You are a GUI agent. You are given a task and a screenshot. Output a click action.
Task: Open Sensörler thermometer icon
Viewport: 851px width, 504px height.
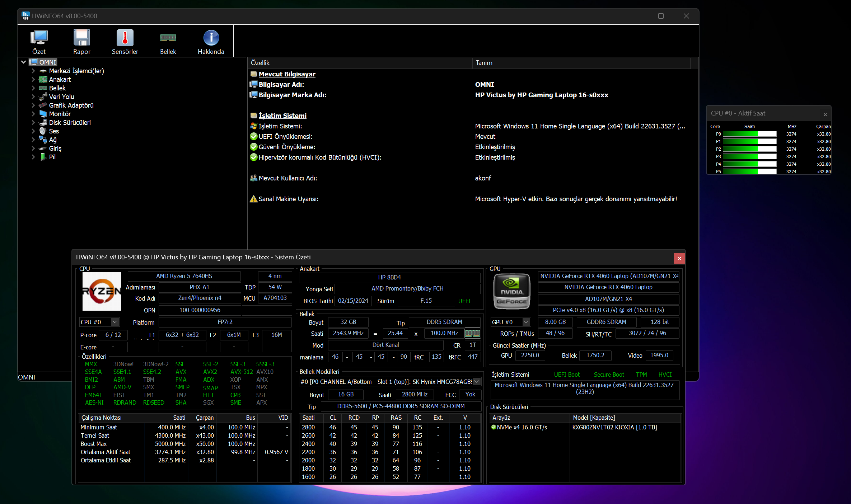pyautogui.click(x=125, y=38)
